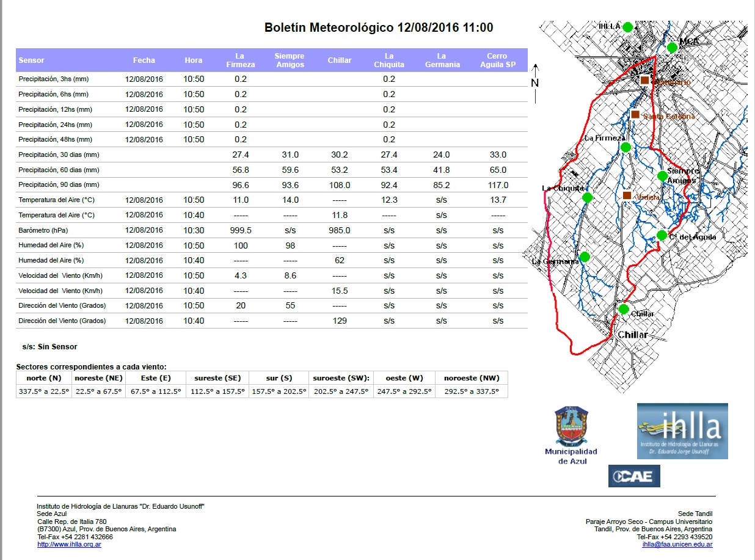This screenshot has width=755, height=560.
Task: Select the Precipitación, 6hs (mm) row label
Action: 54,95
